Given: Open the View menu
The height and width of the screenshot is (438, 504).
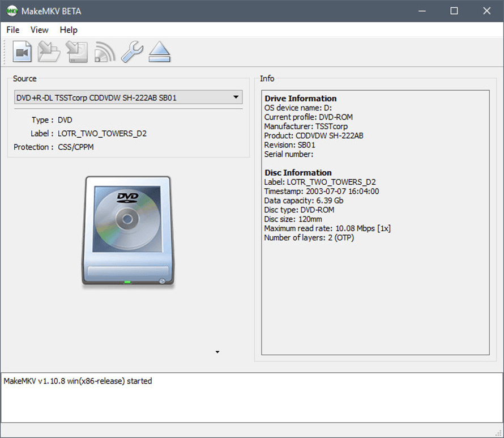Looking at the screenshot, I should [x=39, y=30].
